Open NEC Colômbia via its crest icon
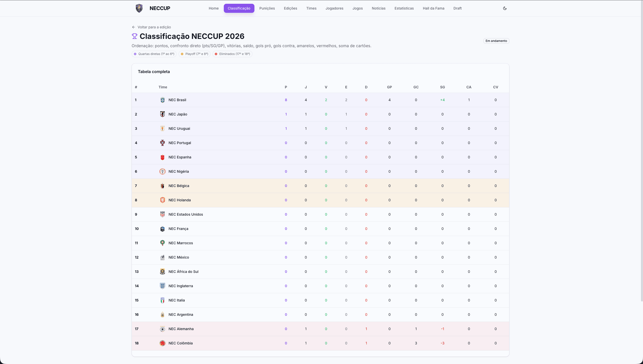 (x=163, y=343)
